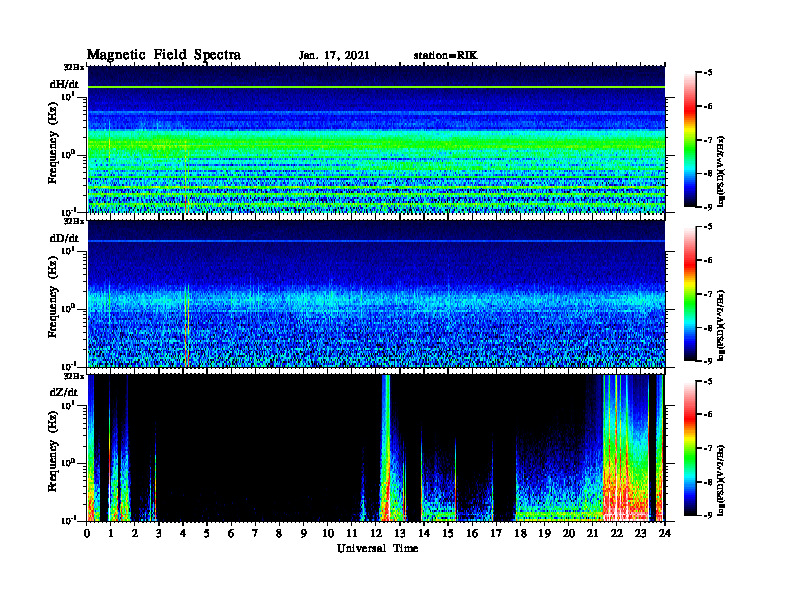The image size is (792, 612).
Task: Click the dD/dt spectrogram plot area
Action: (x=376, y=294)
